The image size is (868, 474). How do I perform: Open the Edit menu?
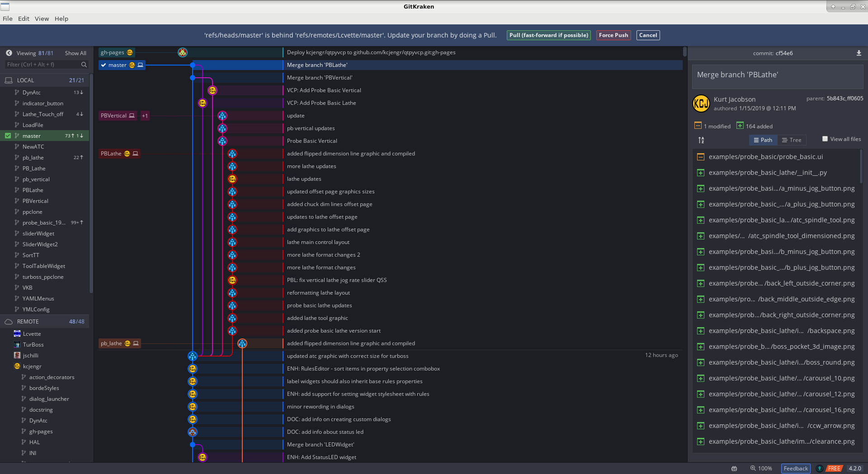coord(24,19)
